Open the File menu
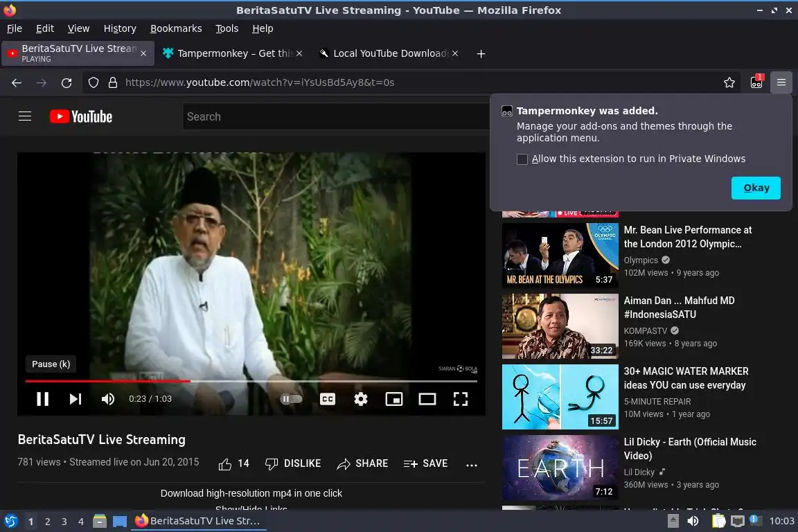This screenshot has width=798, height=532. click(15, 28)
